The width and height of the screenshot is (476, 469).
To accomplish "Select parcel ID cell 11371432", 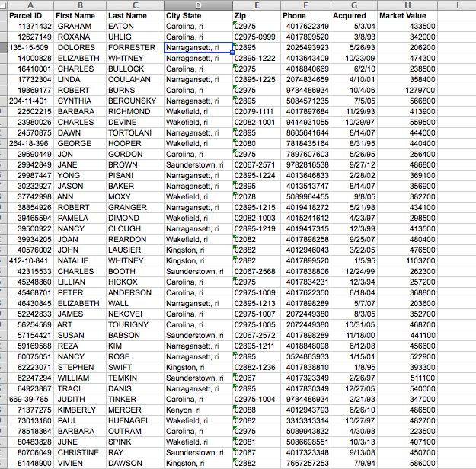I will click(x=30, y=27).
